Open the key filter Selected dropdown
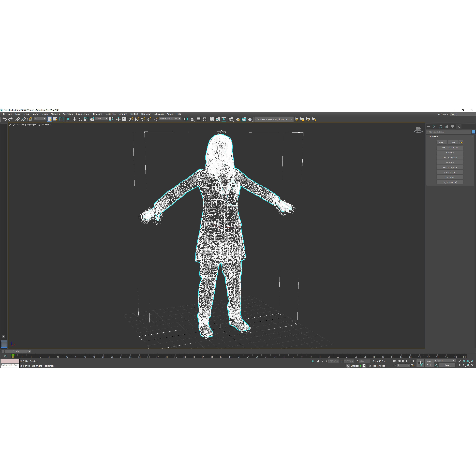 (445, 361)
